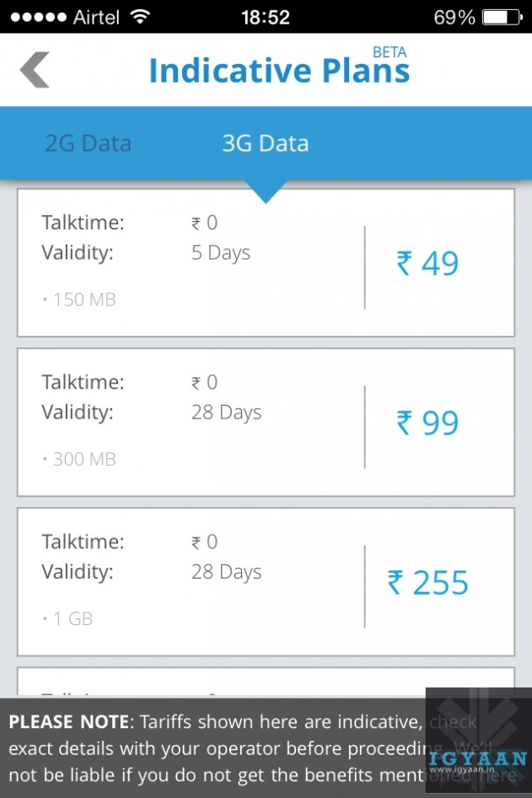Tap the signal strength dots

pos(38,17)
